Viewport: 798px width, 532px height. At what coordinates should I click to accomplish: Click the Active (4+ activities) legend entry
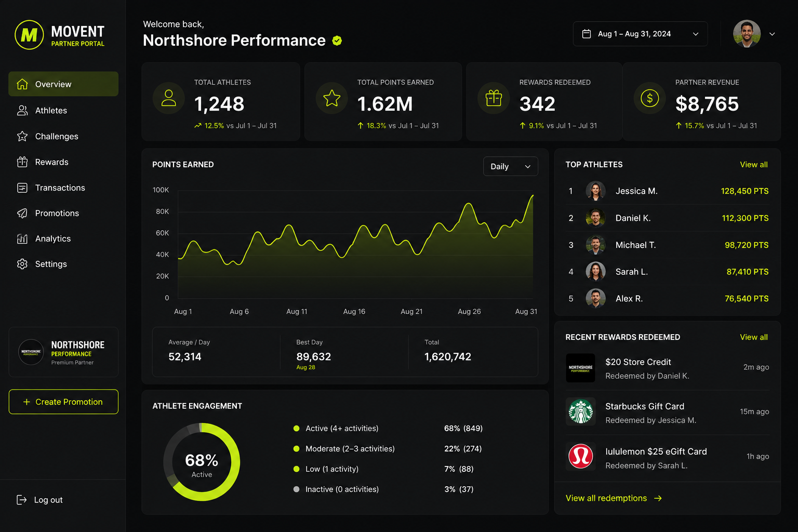click(x=336, y=429)
